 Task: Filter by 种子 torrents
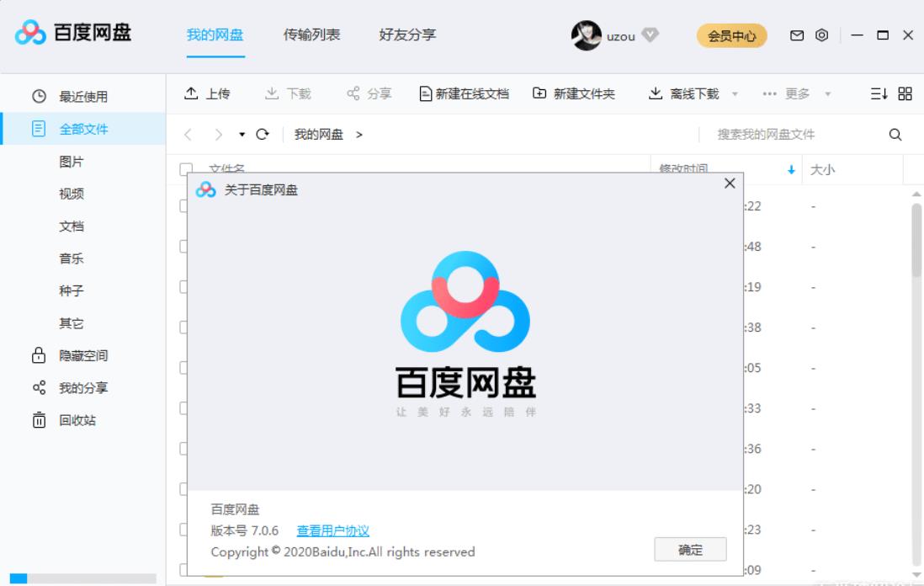coord(72,291)
